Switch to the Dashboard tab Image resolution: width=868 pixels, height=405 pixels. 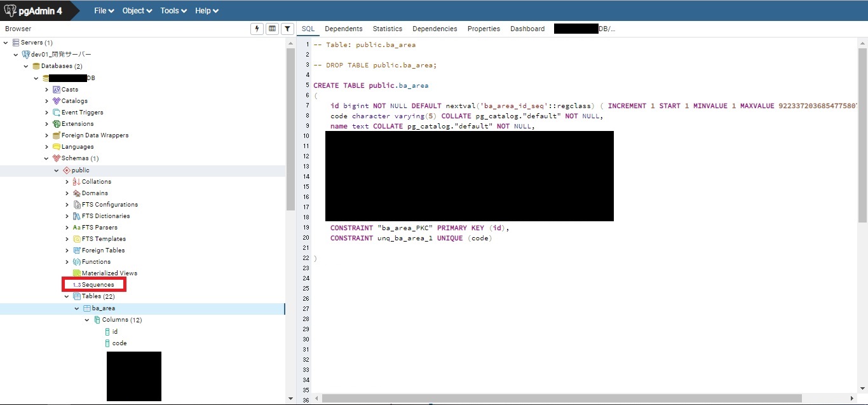point(527,29)
